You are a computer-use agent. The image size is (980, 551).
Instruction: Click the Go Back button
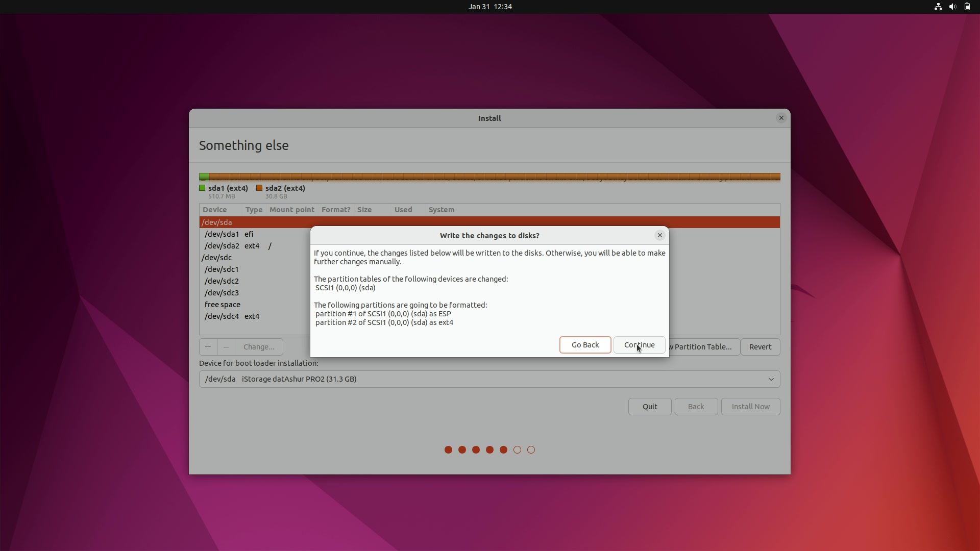click(585, 345)
